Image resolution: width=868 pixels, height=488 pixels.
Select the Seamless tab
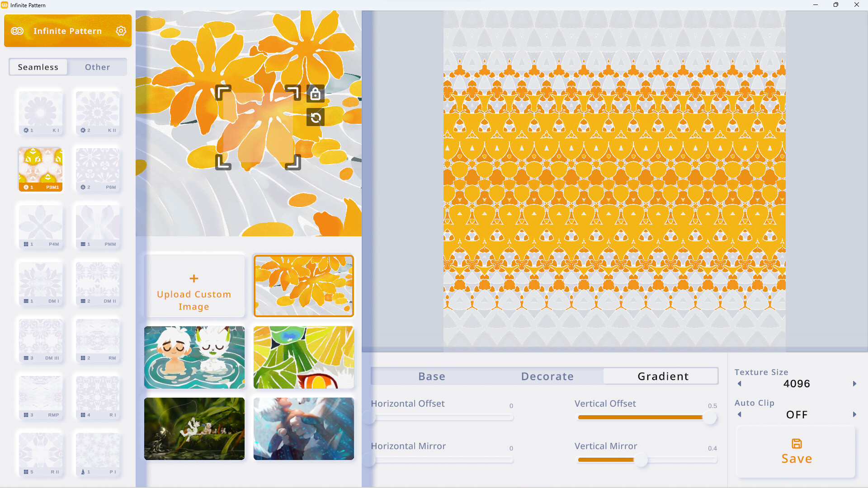38,66
